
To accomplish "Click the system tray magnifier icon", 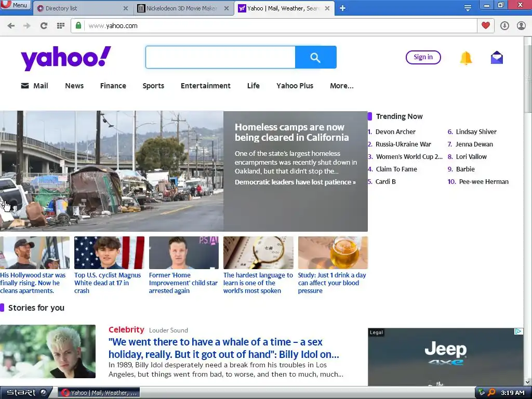I will (491, 393).
